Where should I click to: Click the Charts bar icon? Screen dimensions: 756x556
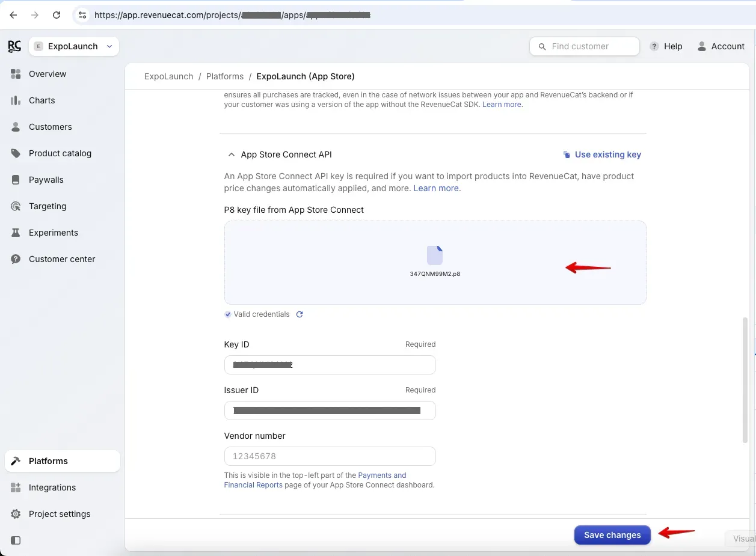[x=16, y=100]
